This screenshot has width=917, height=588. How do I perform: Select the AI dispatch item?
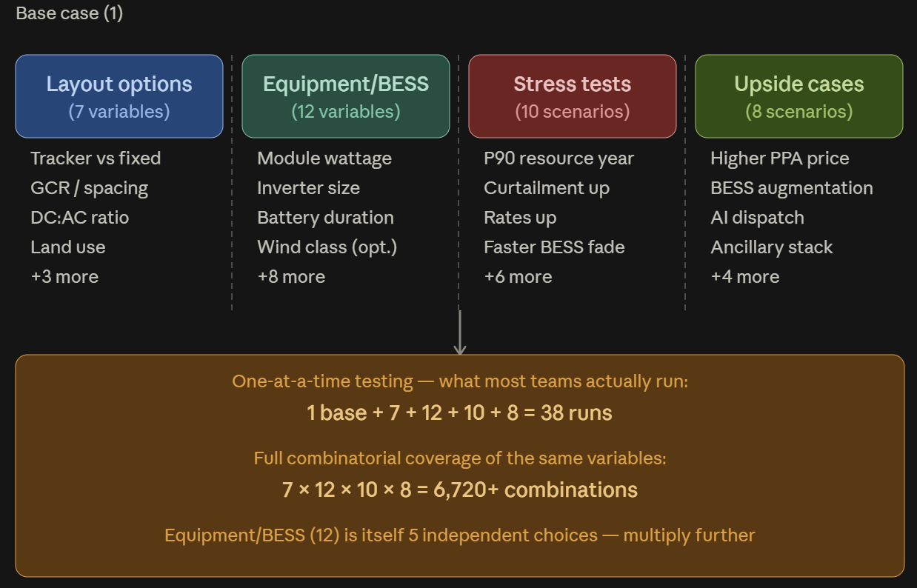point(757,218)
